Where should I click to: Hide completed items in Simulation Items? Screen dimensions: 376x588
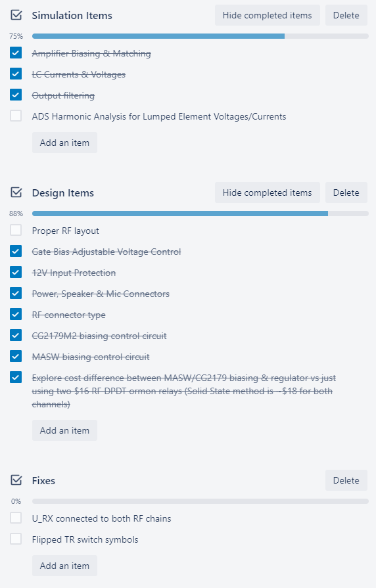click(267, 15)
